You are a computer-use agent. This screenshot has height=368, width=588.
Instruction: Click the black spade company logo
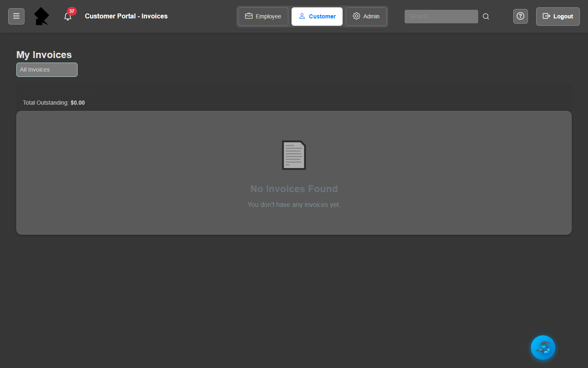[41, 16]
